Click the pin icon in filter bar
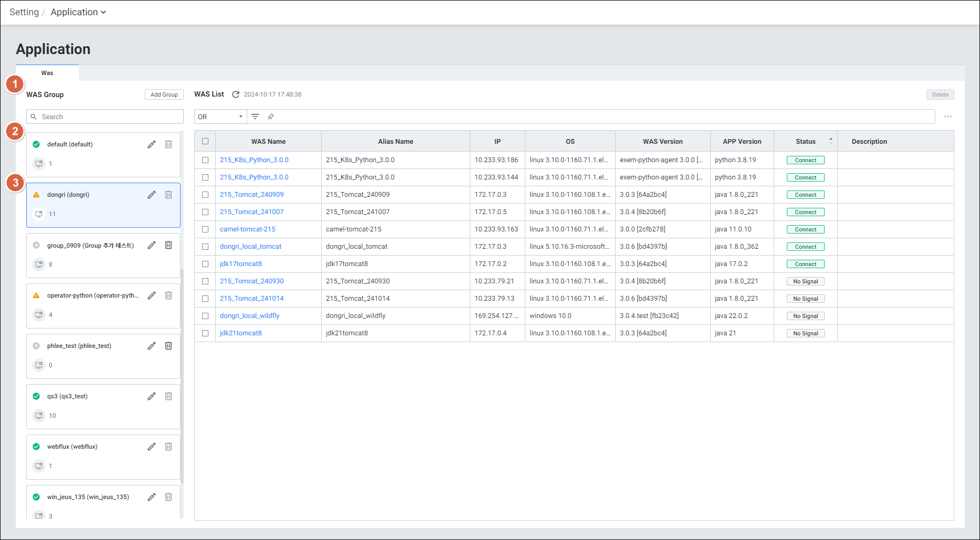Viewport: 980px width, 540px height. (x=271, y=117)
